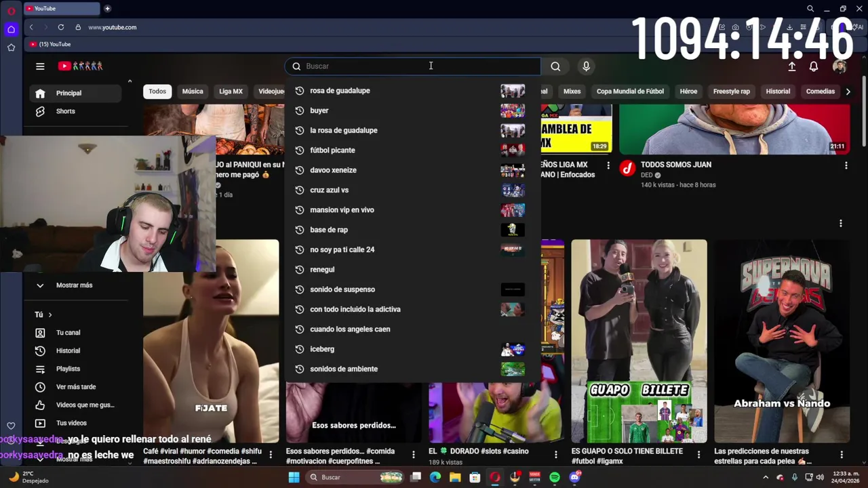Expand the Tú section chevron
The image size is (868, 488).
click(x=50, y=314)
